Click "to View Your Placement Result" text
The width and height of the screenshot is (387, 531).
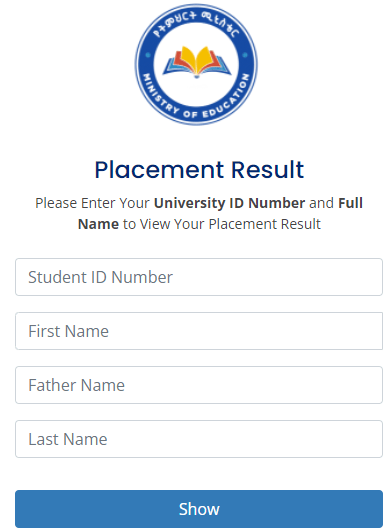point(222,224)
